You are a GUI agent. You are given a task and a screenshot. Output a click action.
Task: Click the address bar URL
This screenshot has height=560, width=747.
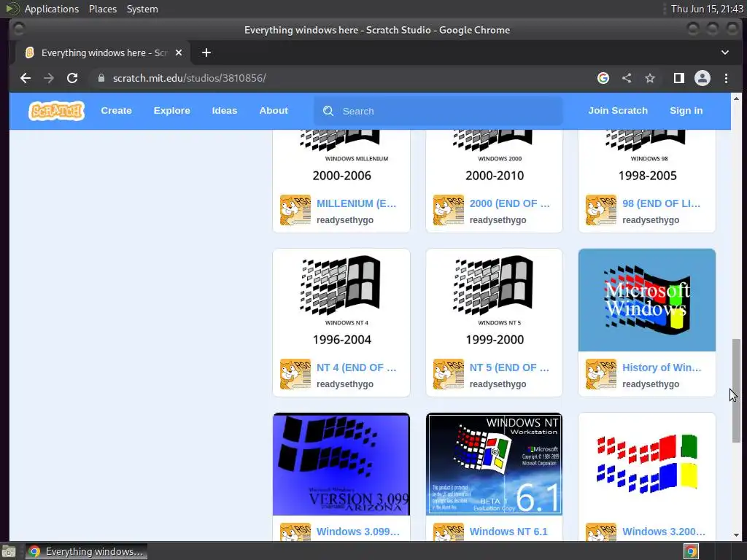[189, 78]
